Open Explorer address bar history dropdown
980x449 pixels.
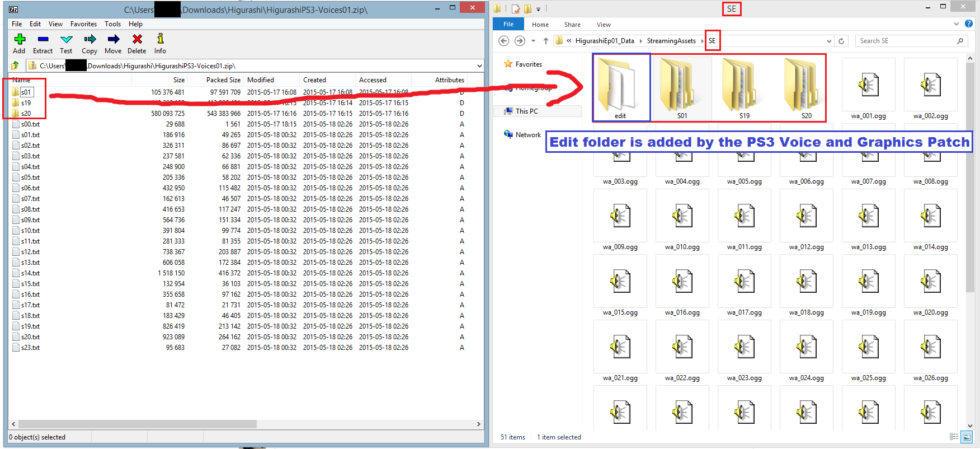829,41
